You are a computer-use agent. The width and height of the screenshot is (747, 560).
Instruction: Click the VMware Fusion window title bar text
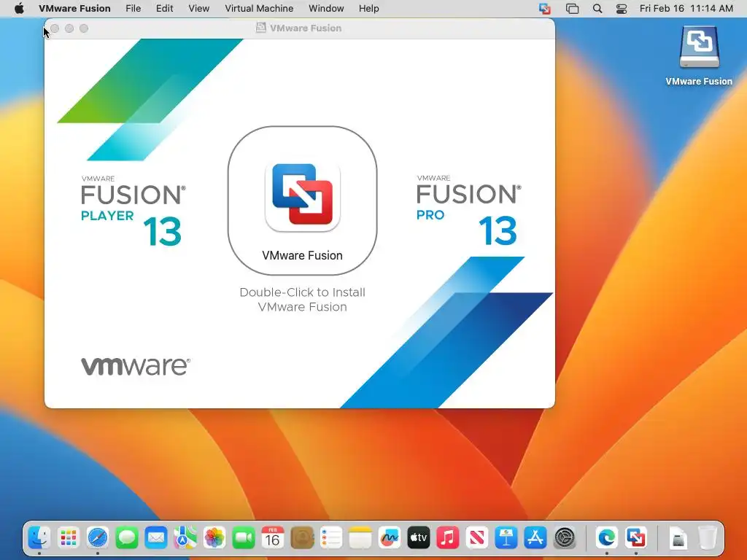click(x=306, y=28)
